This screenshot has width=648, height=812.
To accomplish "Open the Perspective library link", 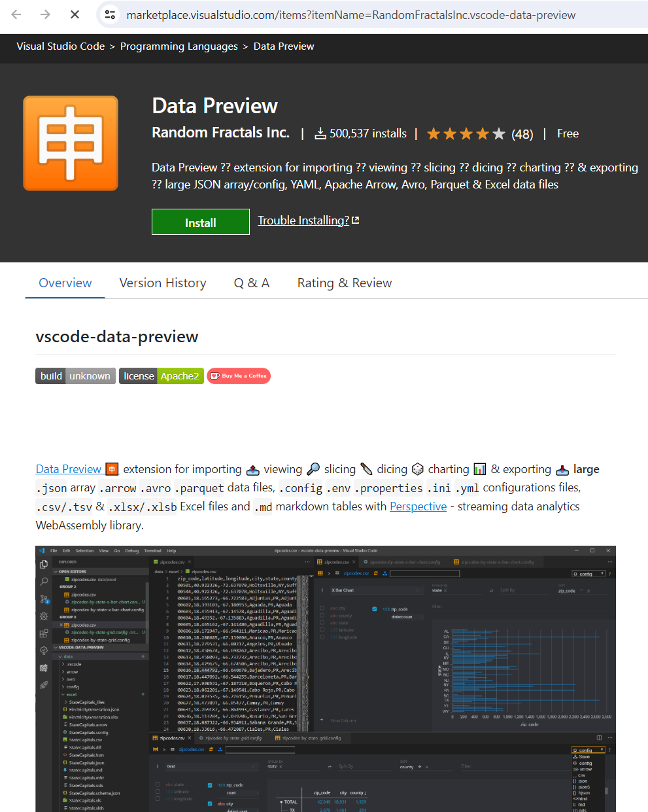I will coord(418,506).
